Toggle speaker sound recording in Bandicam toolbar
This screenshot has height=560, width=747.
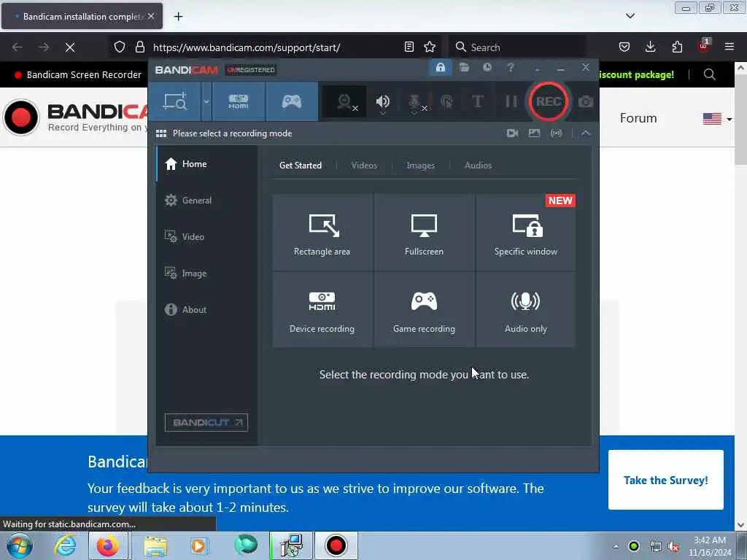[x=382, y=102]
